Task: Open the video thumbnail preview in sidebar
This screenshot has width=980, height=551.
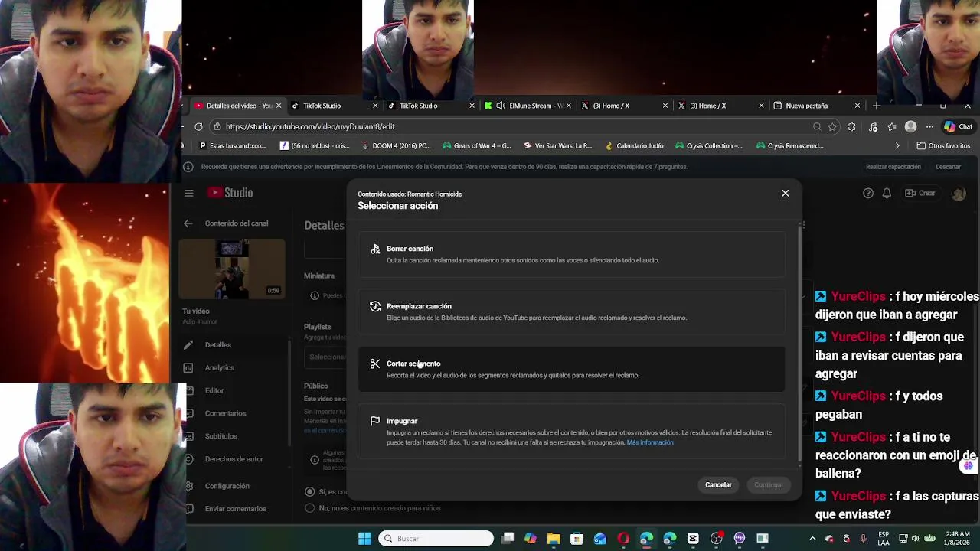Action: 232,269
